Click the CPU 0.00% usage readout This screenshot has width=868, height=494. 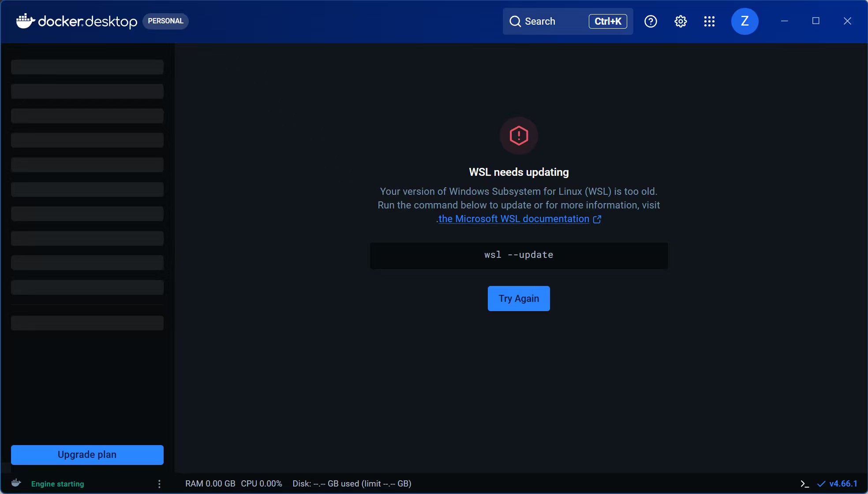[x=262, y=483]
